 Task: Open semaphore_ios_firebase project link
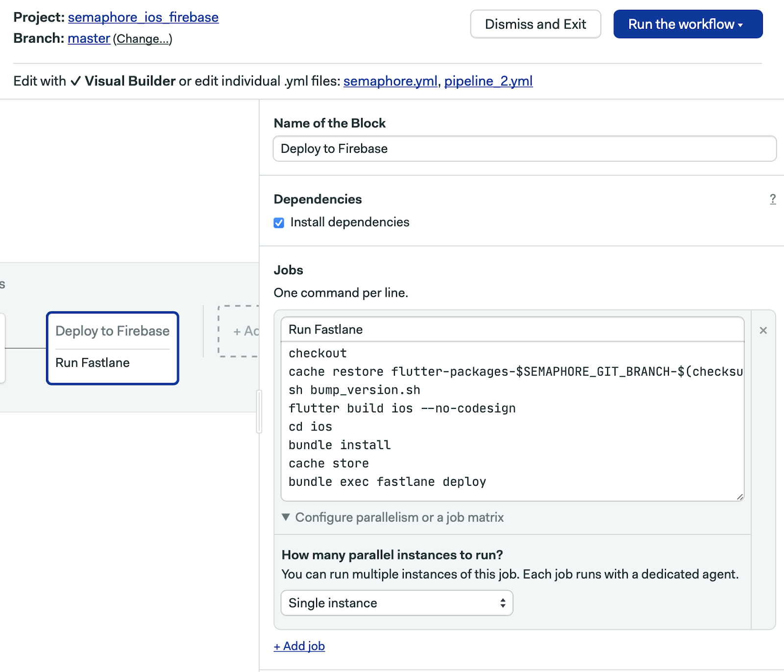point(143,17)
